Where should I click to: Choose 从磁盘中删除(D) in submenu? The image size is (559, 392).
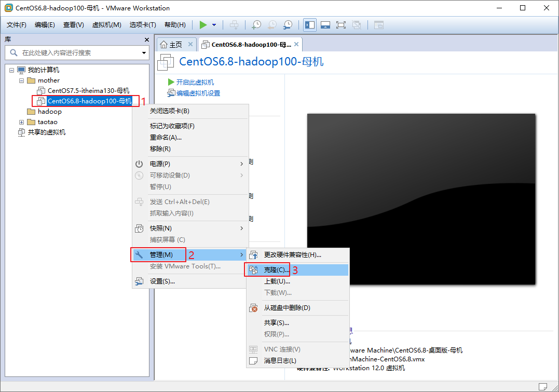pos(298,308)
